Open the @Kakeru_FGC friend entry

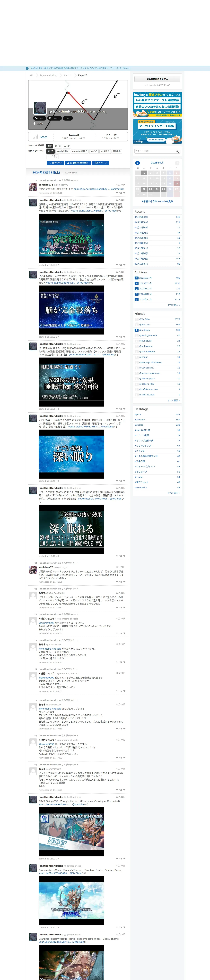146,384
